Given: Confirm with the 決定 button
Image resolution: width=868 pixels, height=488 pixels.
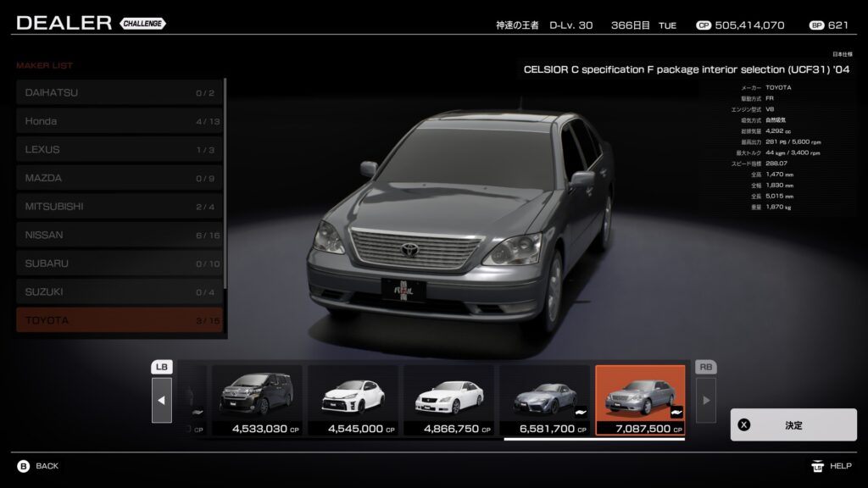Looking at the screenshot, I should (793, 425).
